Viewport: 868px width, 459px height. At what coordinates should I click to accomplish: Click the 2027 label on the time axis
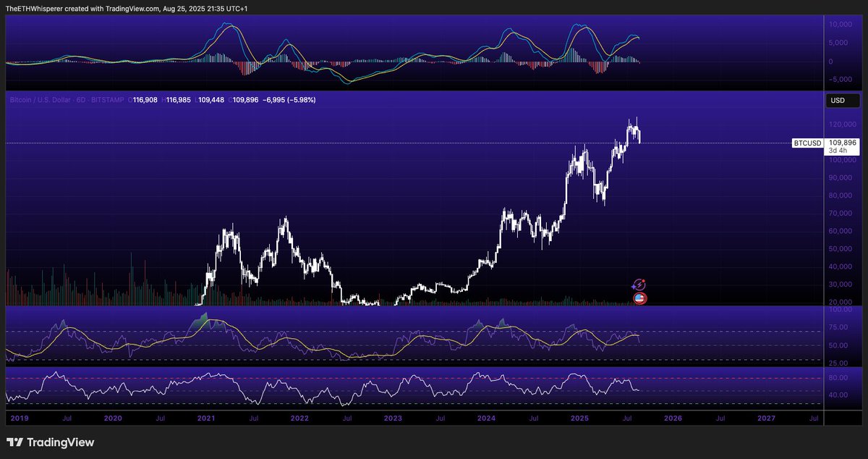click(766, 418)
